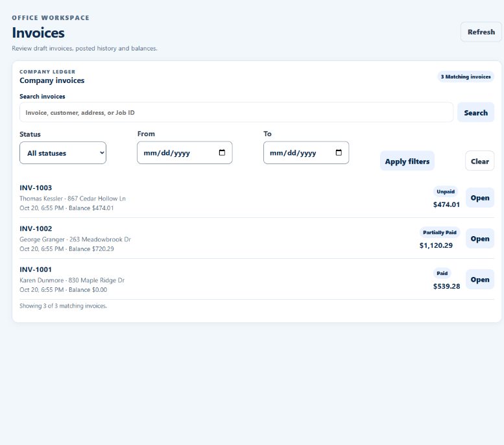Click Thomas Kessler · 867 Cedar Hollow Ln

coord(73,198)
